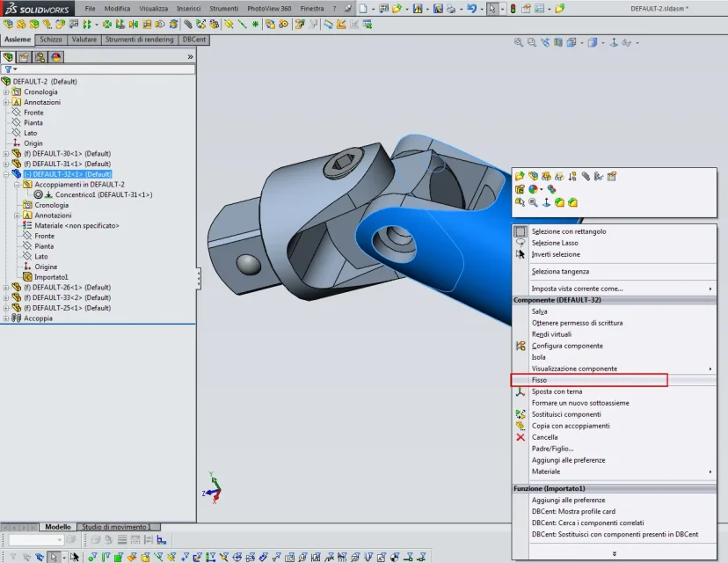Click the DisplayManager color sphere tab icon

coord(56,57)
